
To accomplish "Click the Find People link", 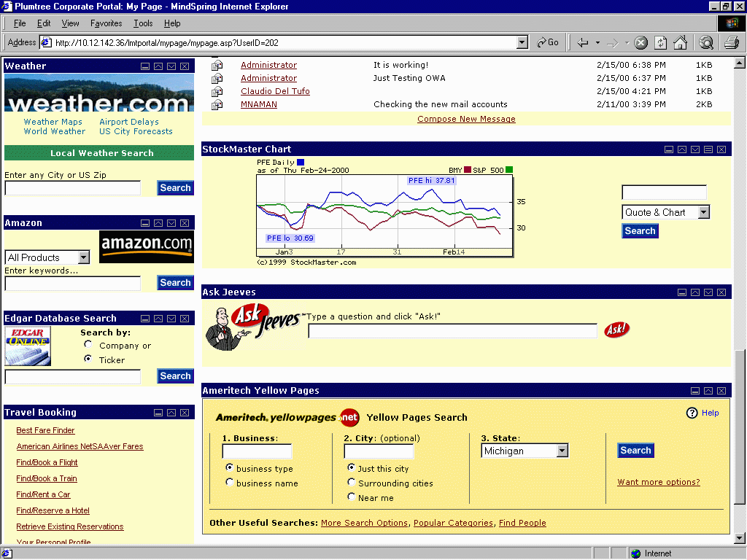I will pos(522,524).
